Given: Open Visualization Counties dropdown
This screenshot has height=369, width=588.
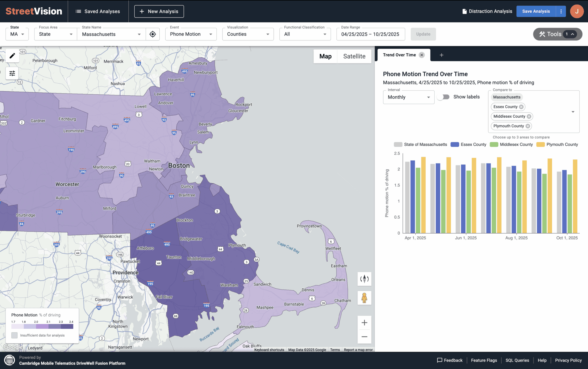Looking at the screenshot, I should pos(248,34).
